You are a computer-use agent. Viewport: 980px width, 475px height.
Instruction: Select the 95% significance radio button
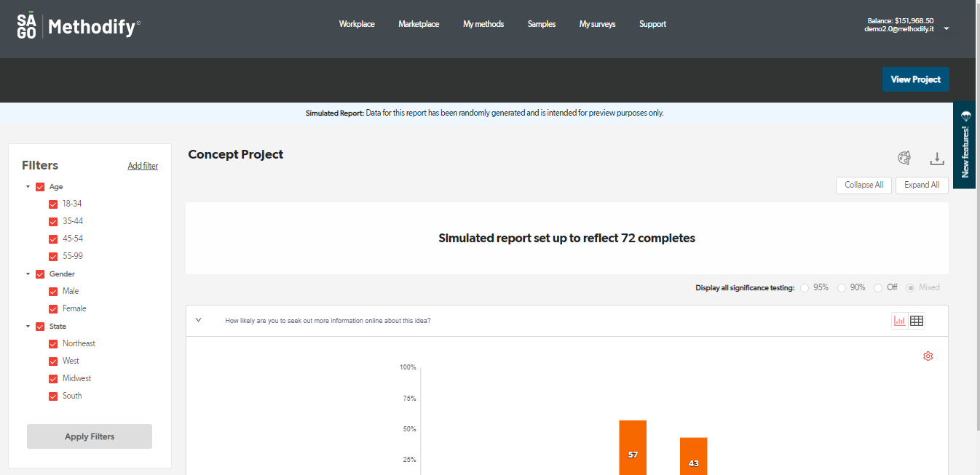coord(805,288)
